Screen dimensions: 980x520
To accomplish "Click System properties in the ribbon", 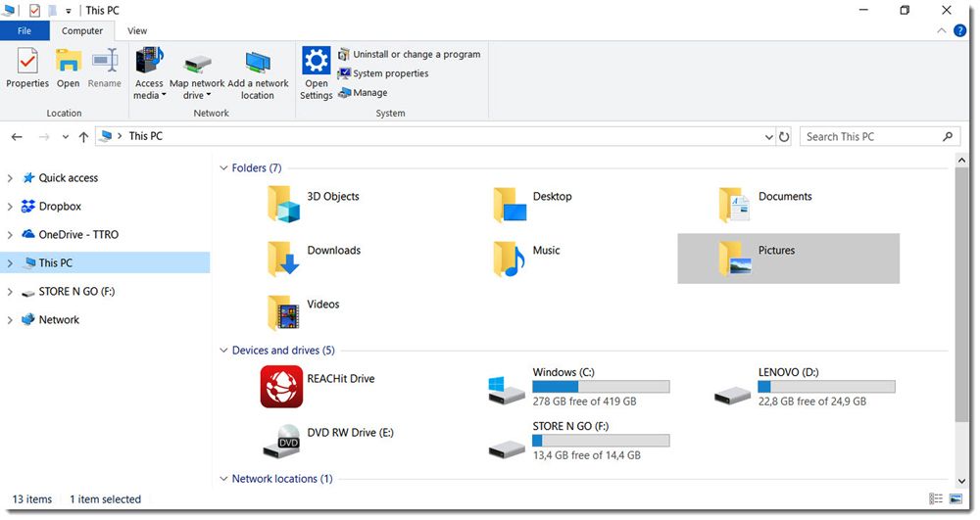I will point(390,73).
